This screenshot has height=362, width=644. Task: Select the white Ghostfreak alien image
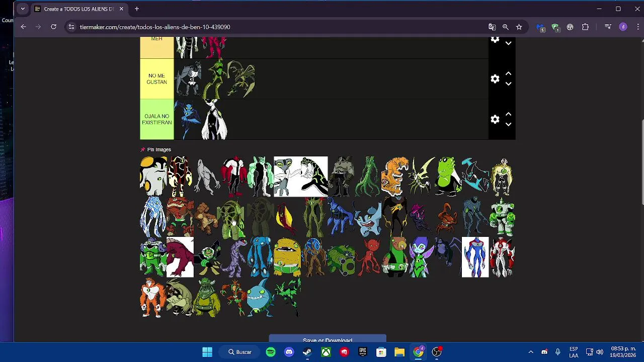pos(207,176)
